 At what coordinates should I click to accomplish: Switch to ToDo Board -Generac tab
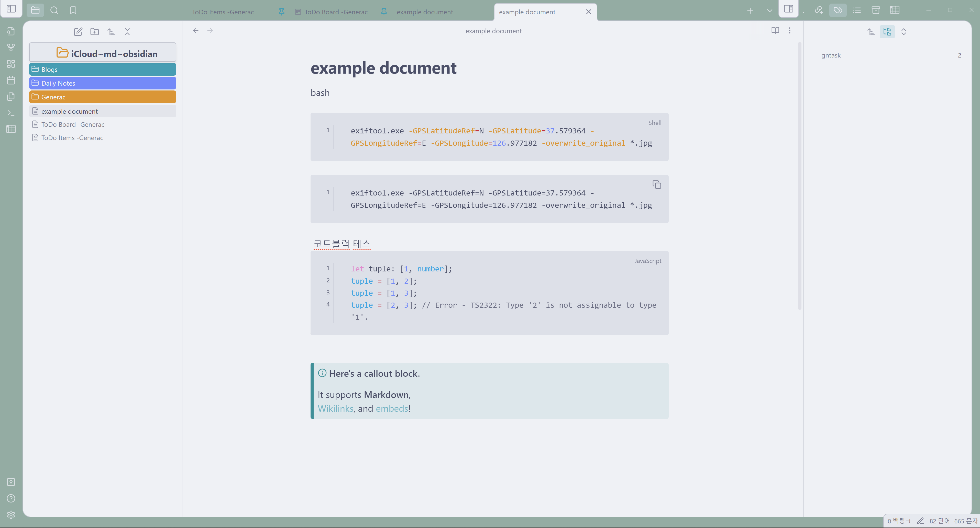[x=336, y=12]
